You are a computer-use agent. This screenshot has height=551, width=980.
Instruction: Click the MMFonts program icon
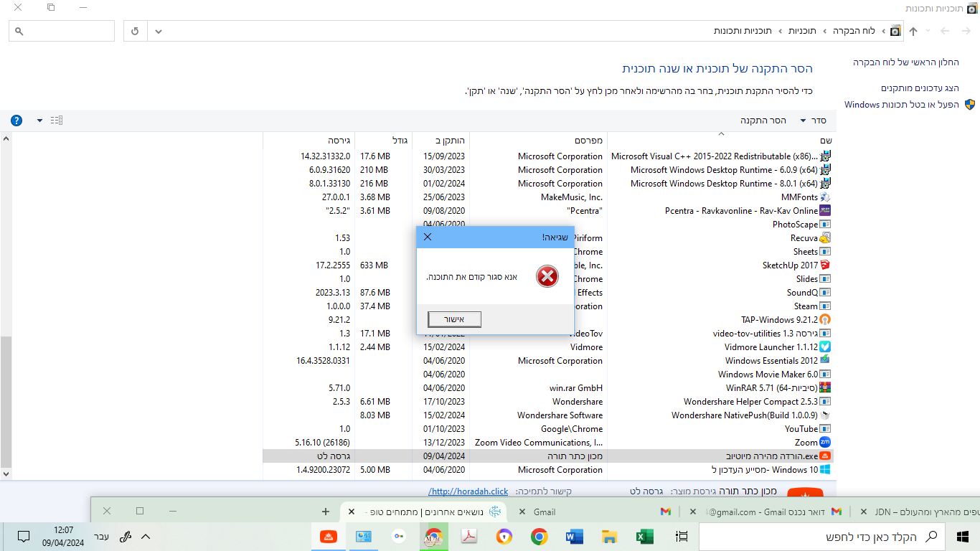tap(825, 197)
